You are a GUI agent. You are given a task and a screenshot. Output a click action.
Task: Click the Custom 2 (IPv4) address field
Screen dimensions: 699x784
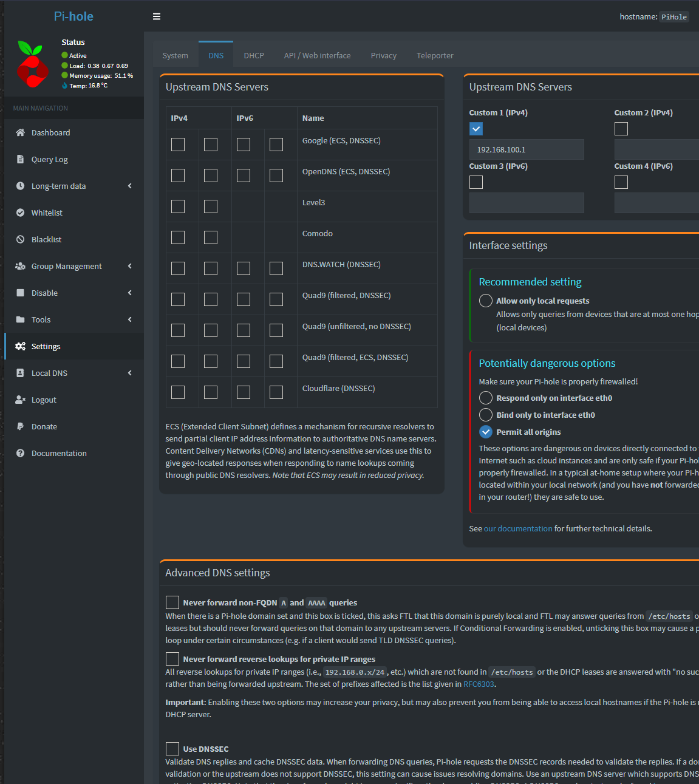(x=656, y=149)
